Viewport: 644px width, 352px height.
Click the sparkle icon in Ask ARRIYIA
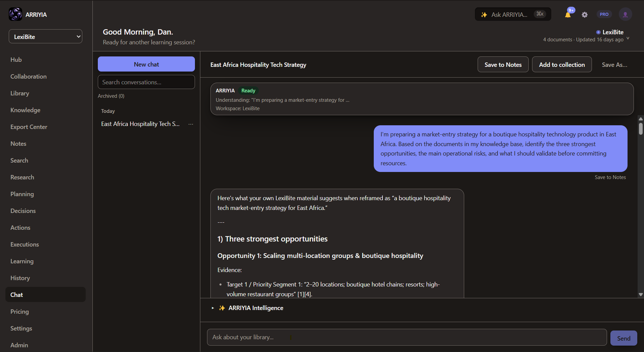[484, 15]
